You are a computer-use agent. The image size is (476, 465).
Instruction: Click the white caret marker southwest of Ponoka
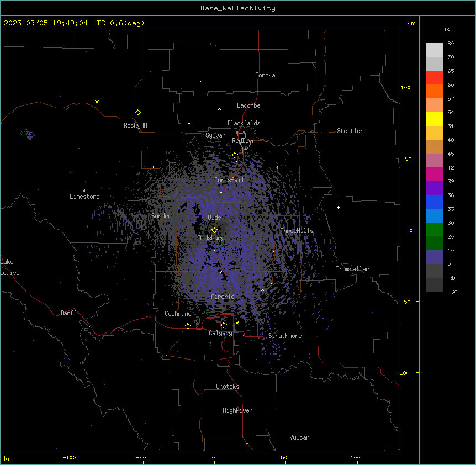[x=202, y=81]
